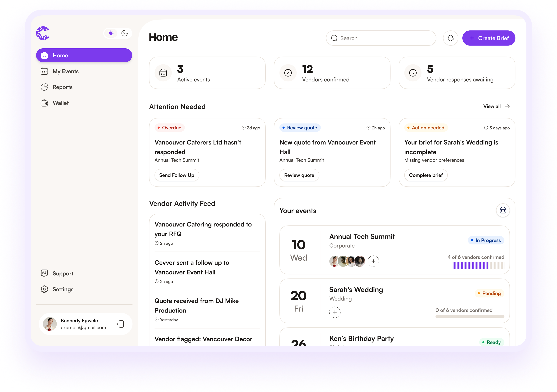The height and width of the screenshot is (392, 557).
Task: Click the Vendors confirmed checkmark icon
Action: click(x=288, y=73)
